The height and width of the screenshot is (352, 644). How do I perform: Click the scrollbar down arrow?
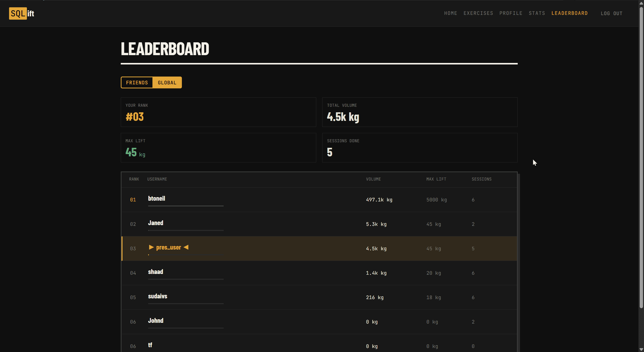click(641, 349)
